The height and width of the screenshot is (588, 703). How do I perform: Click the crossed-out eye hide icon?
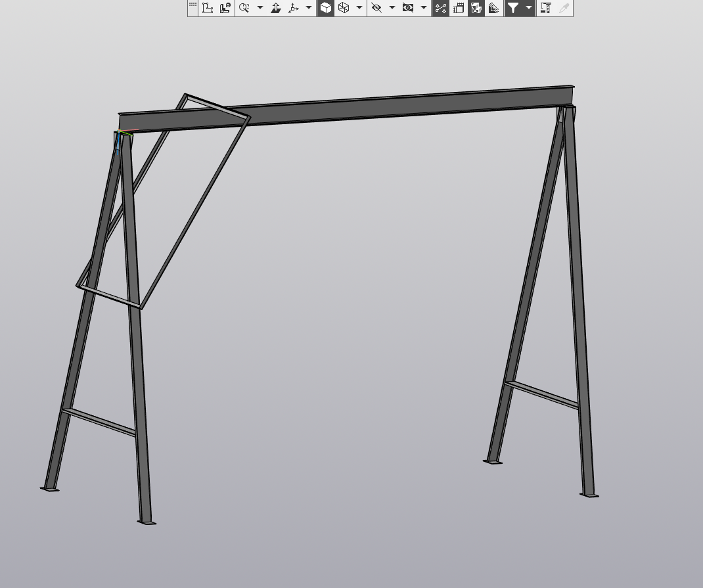pyautogui.click(x=376, y=8)
